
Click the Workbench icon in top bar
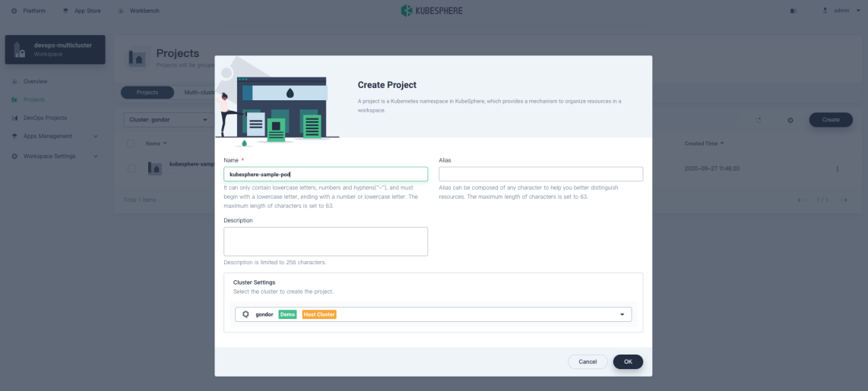[x=121, y=11]
